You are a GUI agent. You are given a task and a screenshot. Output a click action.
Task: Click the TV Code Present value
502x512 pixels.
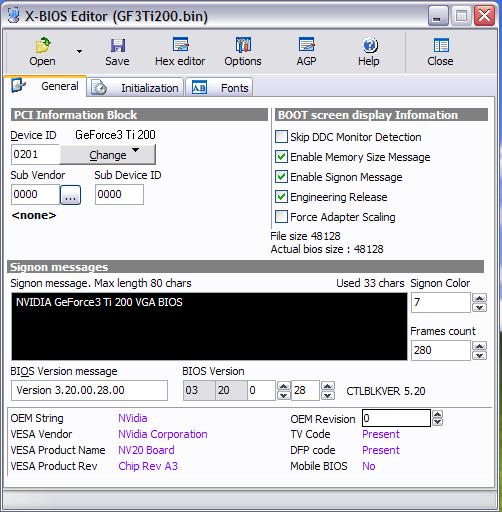pyautogui.click(x=381, y=434)
